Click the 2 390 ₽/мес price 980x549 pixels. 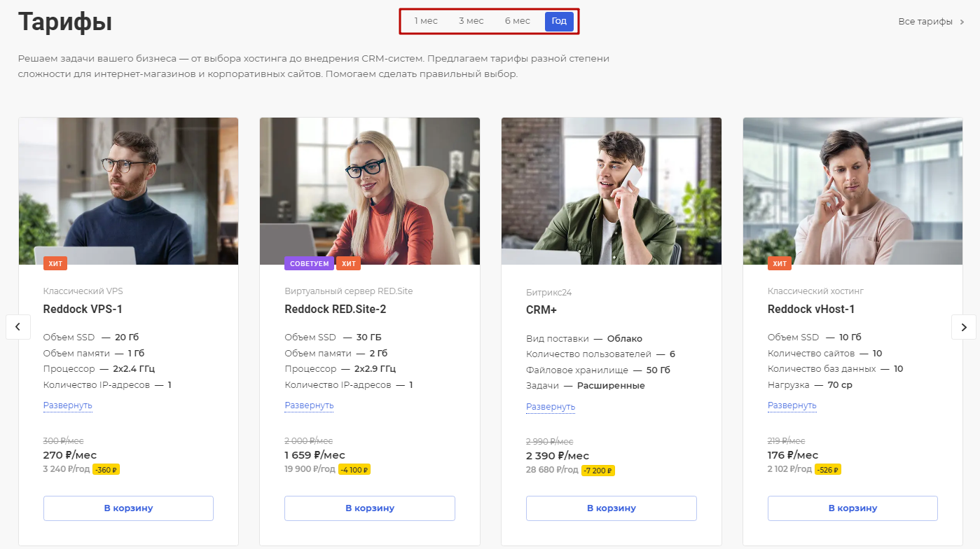558,457
